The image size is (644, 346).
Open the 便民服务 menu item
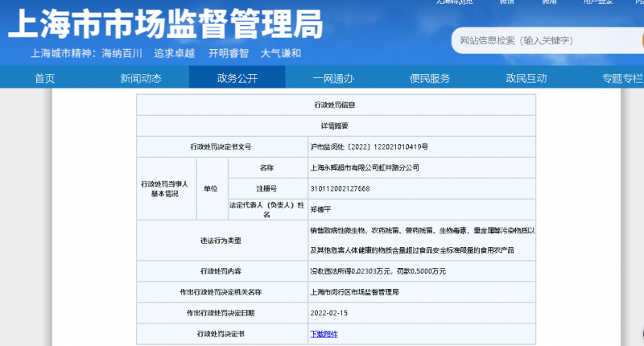[430, 78]
